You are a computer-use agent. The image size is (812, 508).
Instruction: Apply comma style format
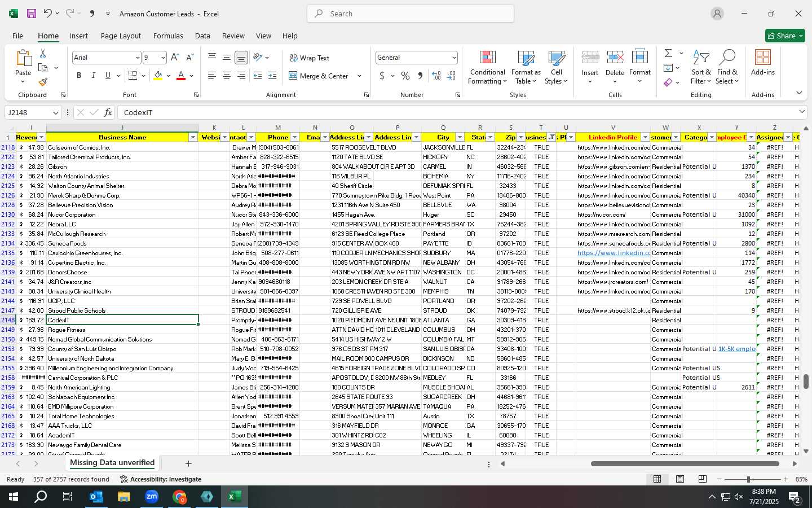pyautogui.click(x=420, y=76)
